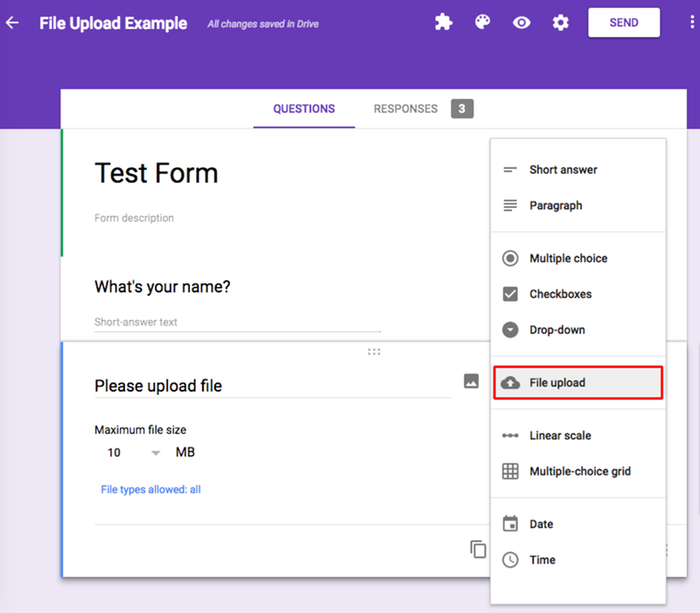Switch to the RESPONSES tab

405,108
